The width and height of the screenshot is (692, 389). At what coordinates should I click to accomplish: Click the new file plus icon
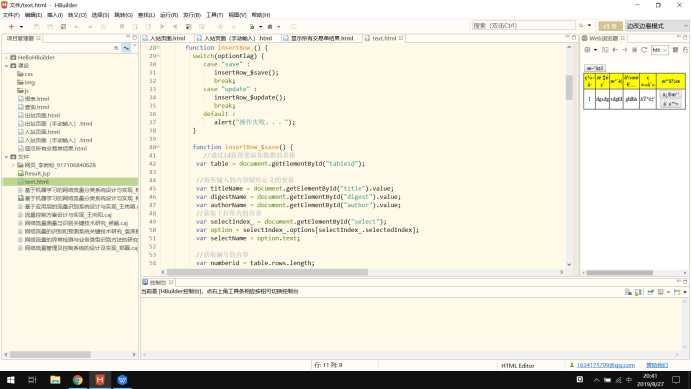pyautogui.click(x=11, y=26)
